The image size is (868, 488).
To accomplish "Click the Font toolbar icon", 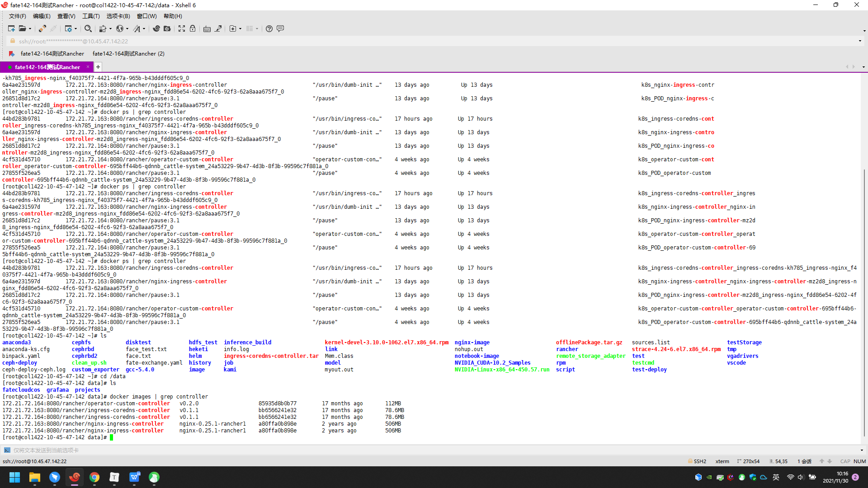I will coord(137,28).
